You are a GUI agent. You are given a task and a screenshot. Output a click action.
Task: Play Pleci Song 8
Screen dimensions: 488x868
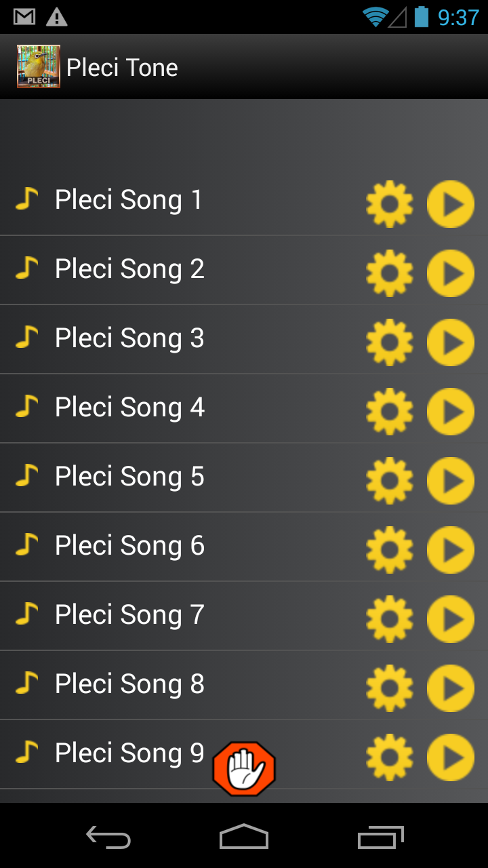[x=450, y=688]
